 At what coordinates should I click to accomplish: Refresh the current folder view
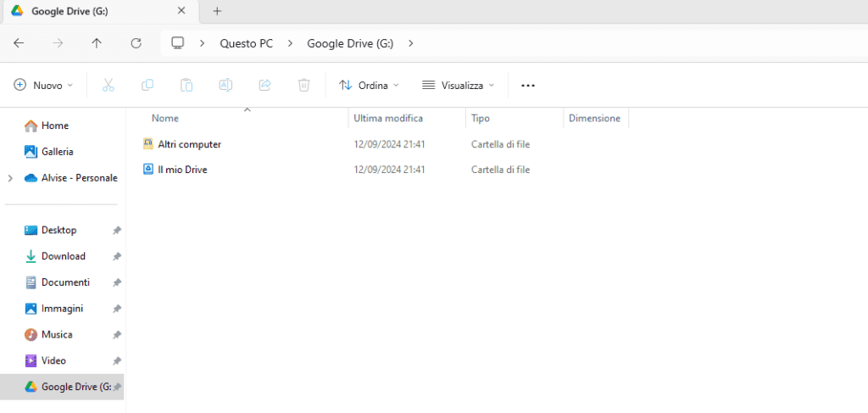pos(136,43)
